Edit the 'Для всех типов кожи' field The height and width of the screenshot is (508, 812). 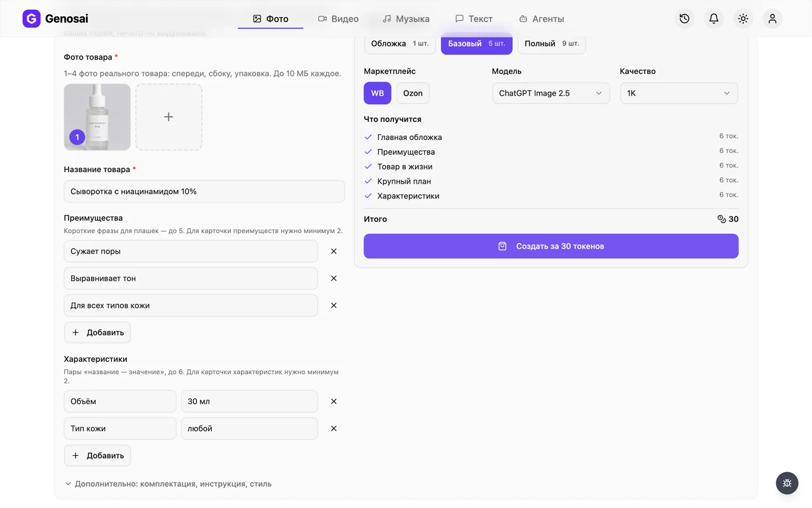(191, 306)
